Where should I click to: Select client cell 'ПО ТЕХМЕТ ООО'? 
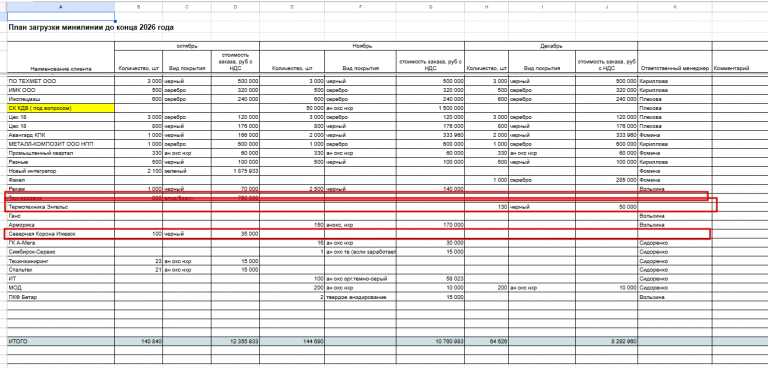[x=61, y=81]
